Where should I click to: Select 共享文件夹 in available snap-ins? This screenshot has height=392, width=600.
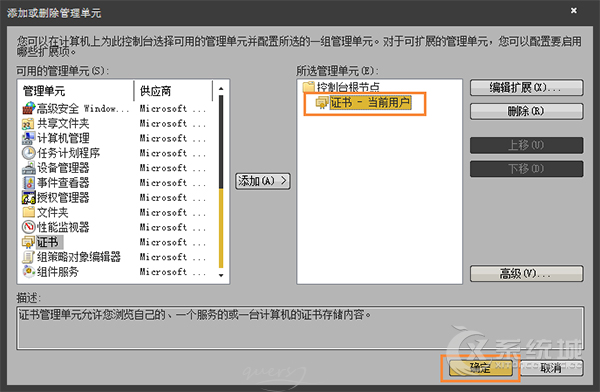63,124
